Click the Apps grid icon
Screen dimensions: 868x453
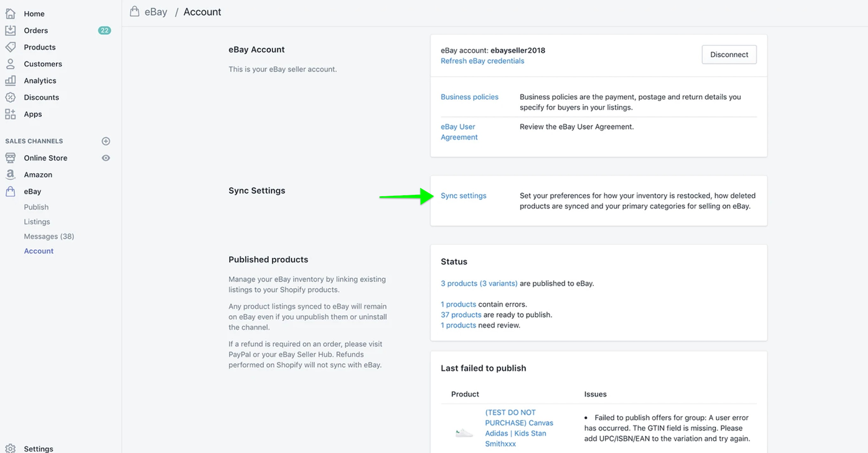pyautogui.click(x=11, y=114)
